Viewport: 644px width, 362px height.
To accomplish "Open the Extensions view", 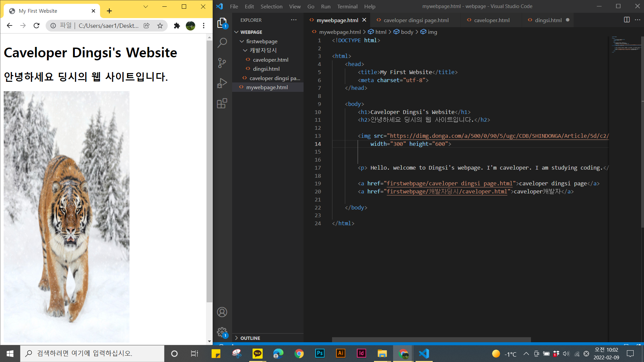I will [x=222, y=103].
